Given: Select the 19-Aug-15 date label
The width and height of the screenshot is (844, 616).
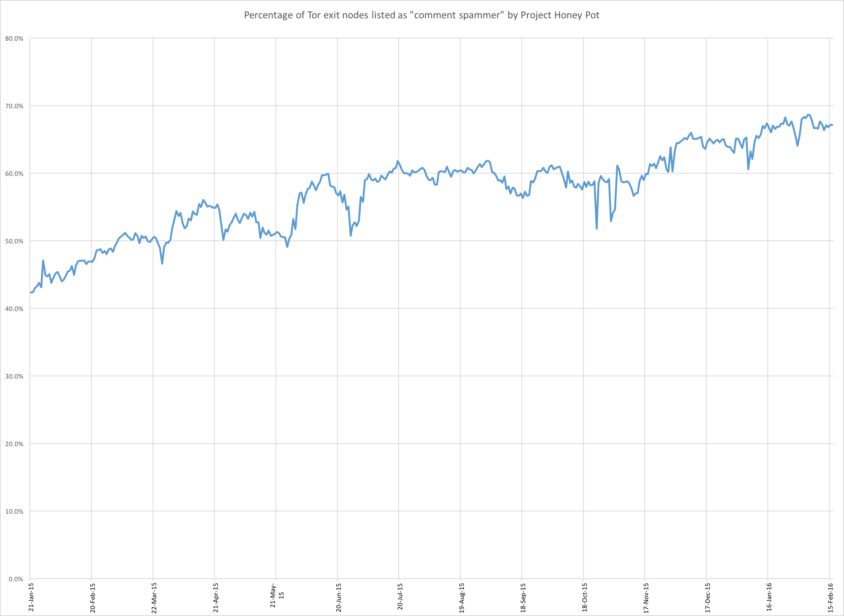Looking at the screenshot, I should coord(462,598).
